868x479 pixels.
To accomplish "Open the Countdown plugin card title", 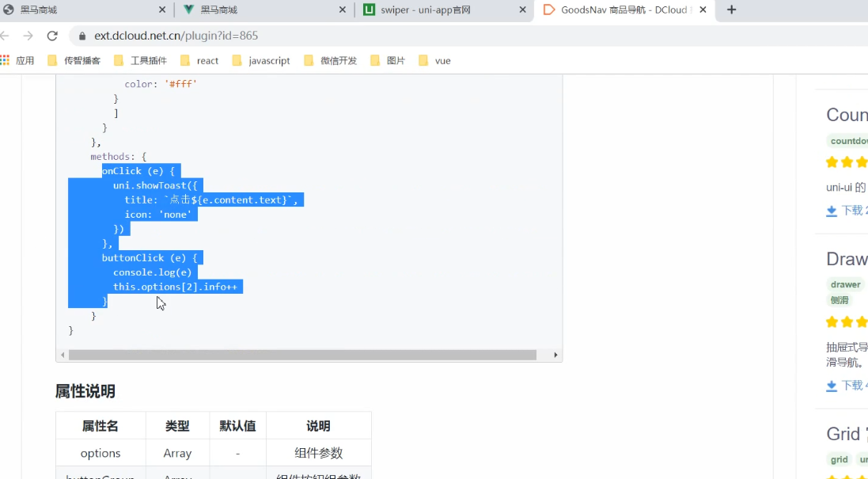I will click(x=847, y=115).
